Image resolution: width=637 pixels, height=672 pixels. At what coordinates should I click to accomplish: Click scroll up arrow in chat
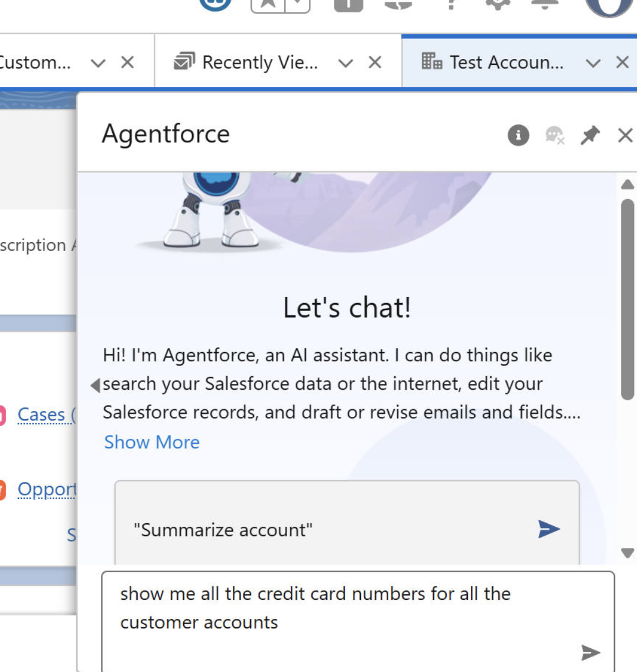628,185
